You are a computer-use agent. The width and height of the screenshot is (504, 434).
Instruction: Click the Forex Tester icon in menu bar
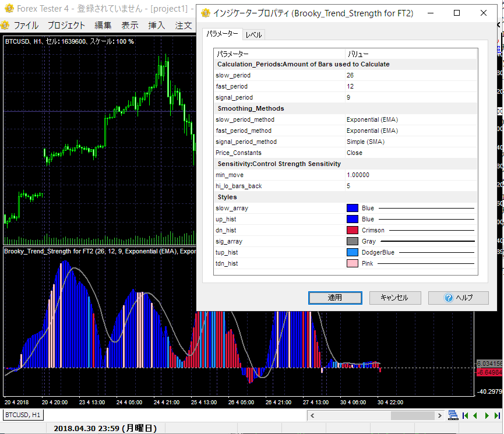tap(5, 25)
